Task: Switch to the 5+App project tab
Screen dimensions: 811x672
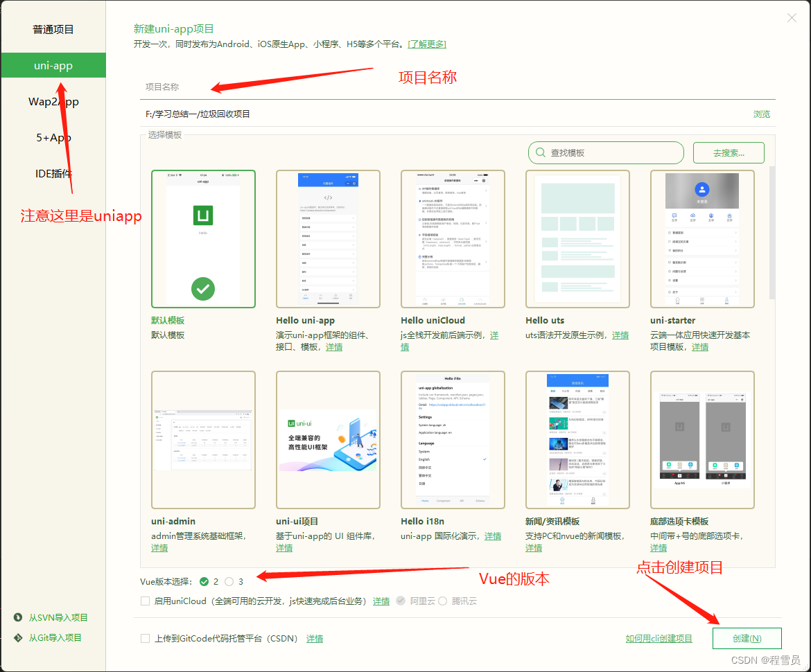Action: [x=53, y=137]
